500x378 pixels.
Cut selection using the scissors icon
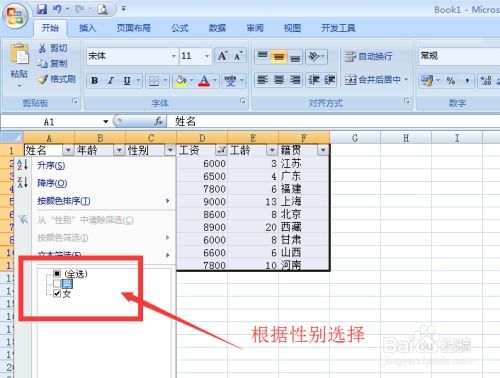(x=42, y=48)
